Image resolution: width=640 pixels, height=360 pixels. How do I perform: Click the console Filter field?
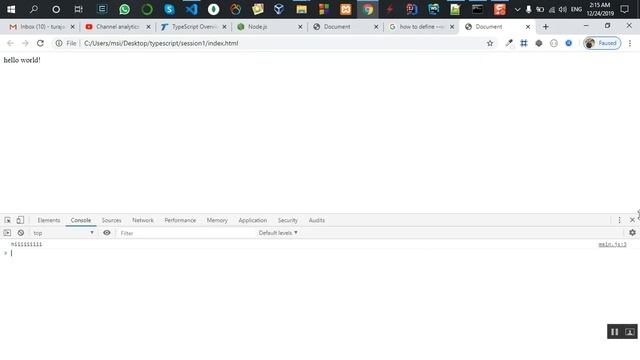coord(186,233)
